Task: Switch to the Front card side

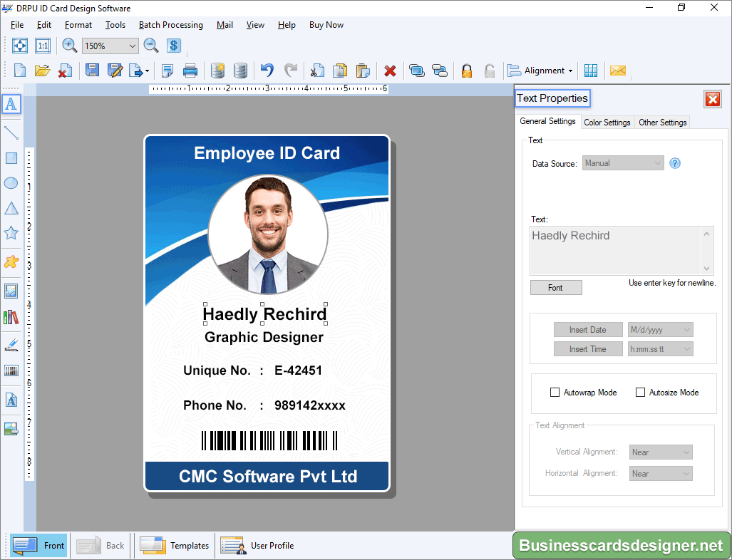Action: pyautogui.click(x=38, y=545)
